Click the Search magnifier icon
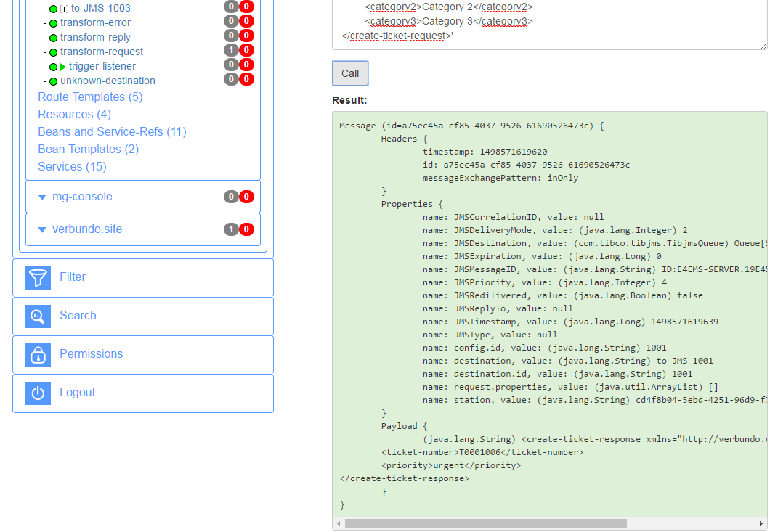This screenshot has width=770, height=532. (x=38, y=316)
